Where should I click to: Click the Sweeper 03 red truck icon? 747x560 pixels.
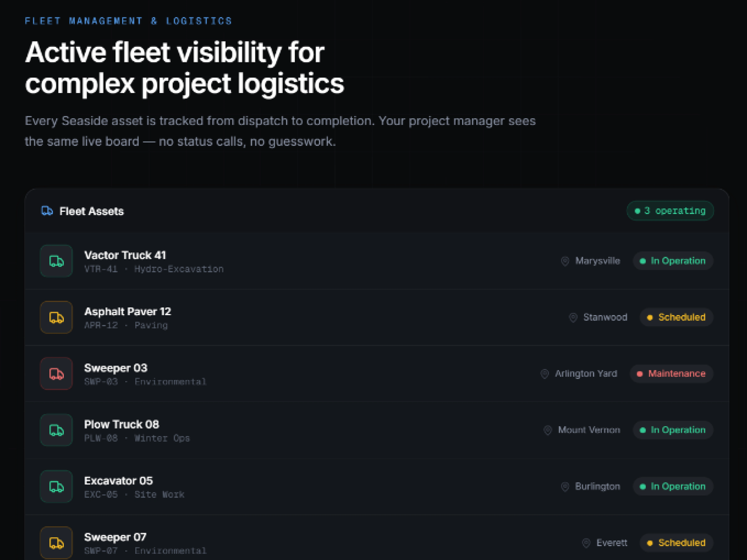(56, 374)
